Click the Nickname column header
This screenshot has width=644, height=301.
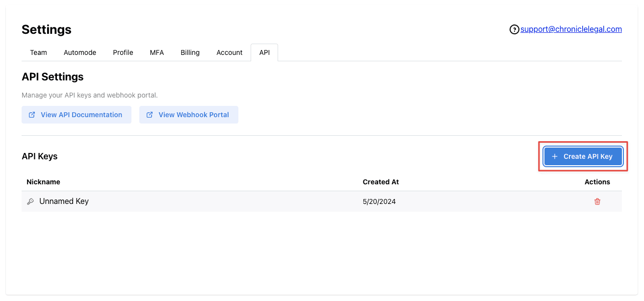[x=43, y=181]
